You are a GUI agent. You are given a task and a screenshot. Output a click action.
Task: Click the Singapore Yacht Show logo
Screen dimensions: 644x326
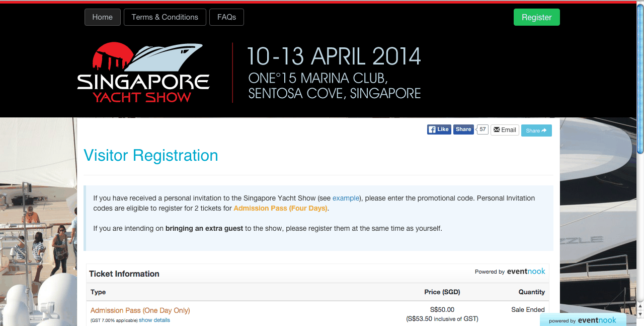(x=143, y=73)
